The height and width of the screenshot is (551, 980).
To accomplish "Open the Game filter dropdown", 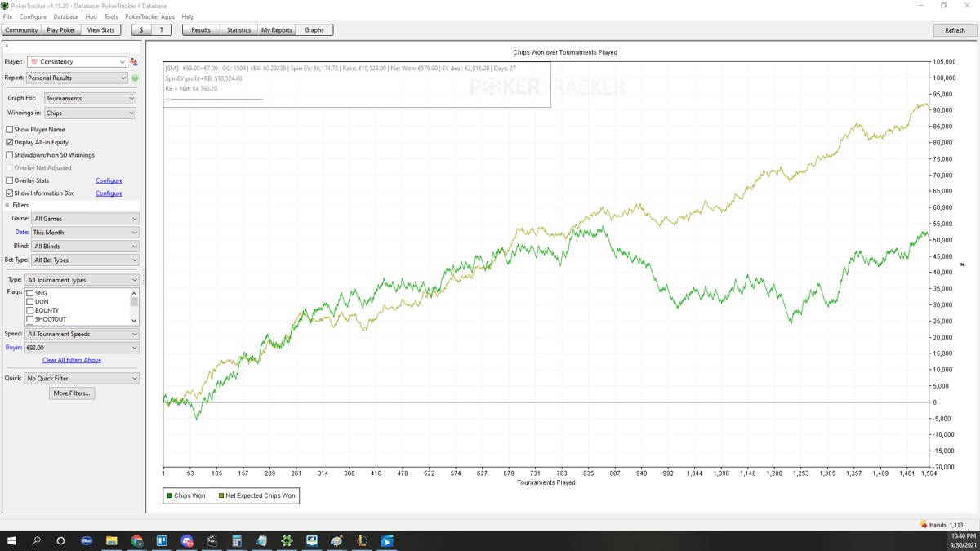I will (86, 219).
